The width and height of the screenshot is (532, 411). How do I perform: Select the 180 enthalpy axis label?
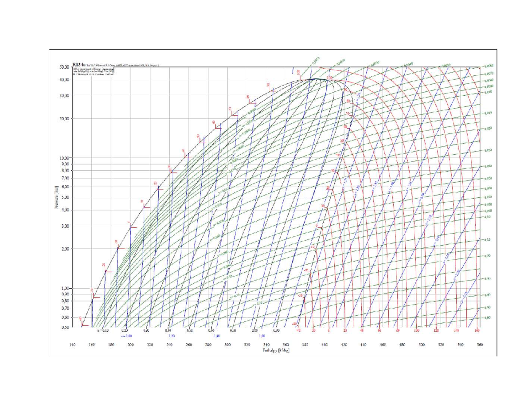(x=111, y=344)
